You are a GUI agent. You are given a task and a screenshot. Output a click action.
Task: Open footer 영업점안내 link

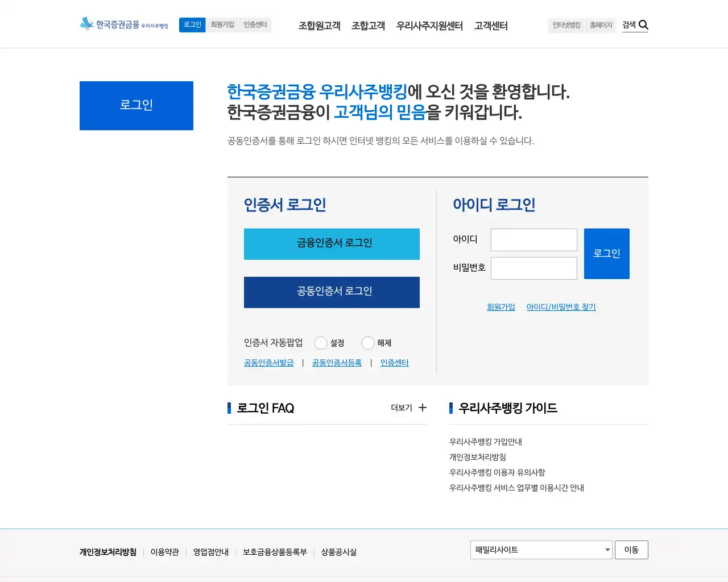click(211, 552)
